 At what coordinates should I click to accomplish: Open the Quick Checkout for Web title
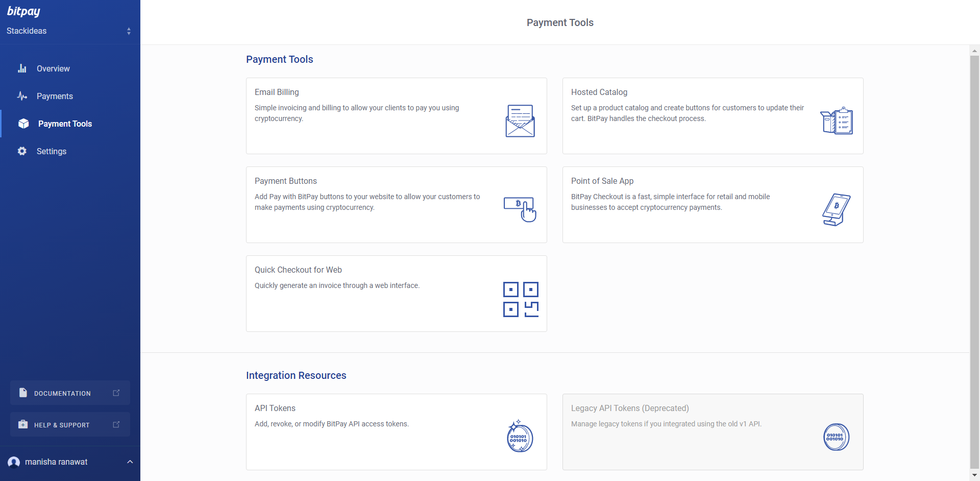click(298, 270)
